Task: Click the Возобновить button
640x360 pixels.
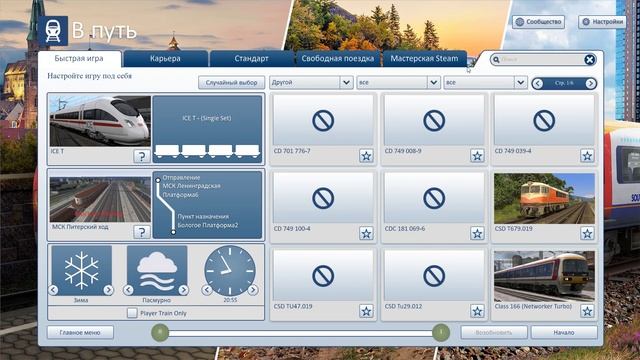Action: (x=494, y=332)
